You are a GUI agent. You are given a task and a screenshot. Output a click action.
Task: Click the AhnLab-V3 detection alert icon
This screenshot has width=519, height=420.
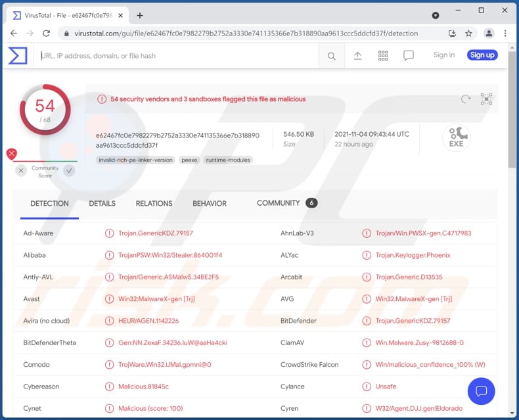(367, 233)
